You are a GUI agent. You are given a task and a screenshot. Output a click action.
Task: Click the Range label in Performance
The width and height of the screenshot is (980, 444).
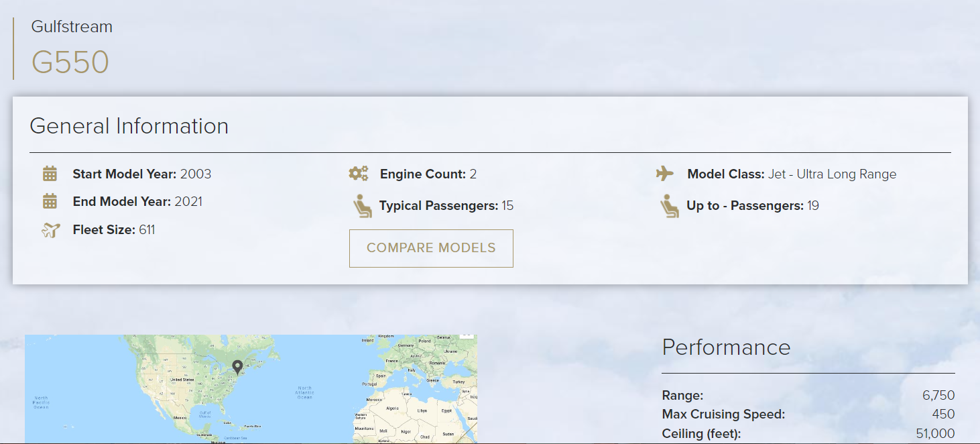click(x=682, y=396)
